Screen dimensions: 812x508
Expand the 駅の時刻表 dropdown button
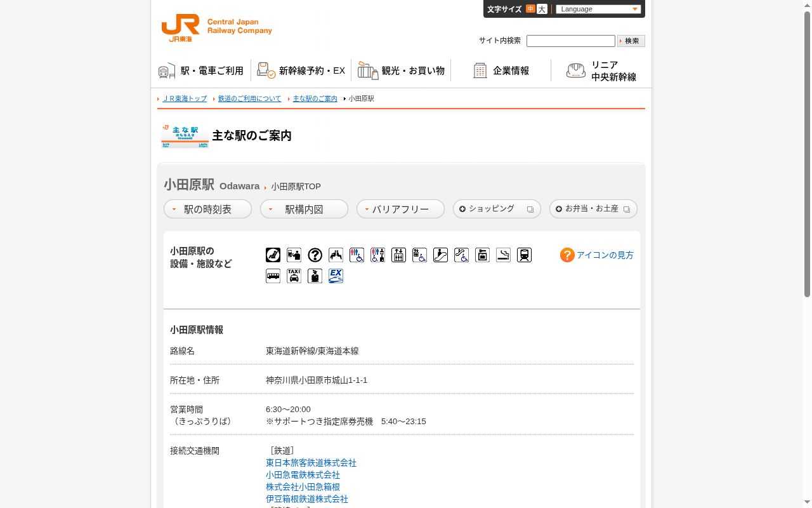207,209
